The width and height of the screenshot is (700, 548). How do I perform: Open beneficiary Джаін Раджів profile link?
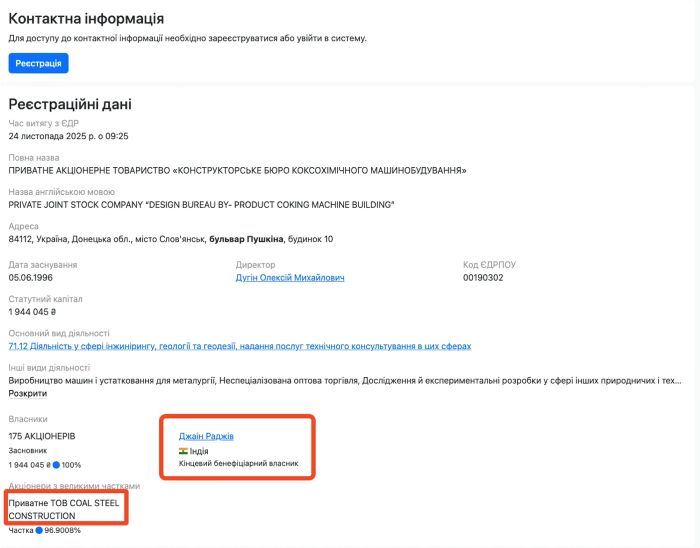click(x=206, y=436)
